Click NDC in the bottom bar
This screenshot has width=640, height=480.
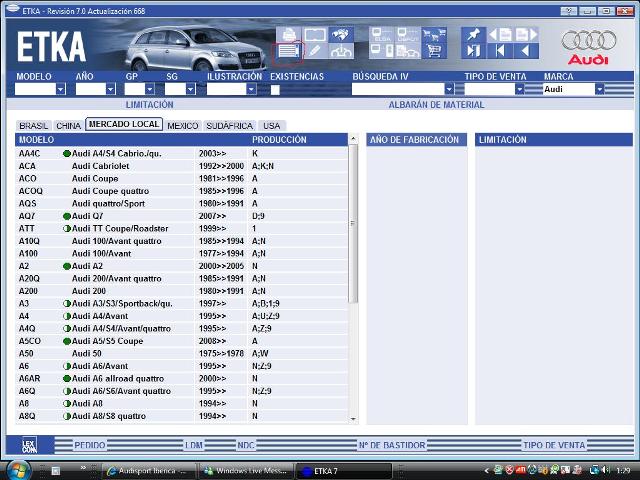pos(246,445)
